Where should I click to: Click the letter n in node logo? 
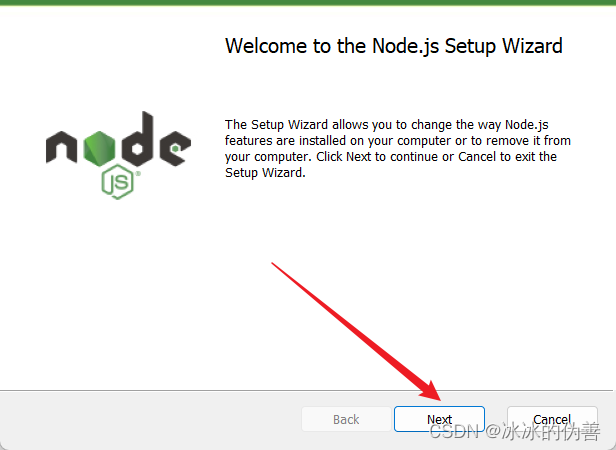point(61,147)
